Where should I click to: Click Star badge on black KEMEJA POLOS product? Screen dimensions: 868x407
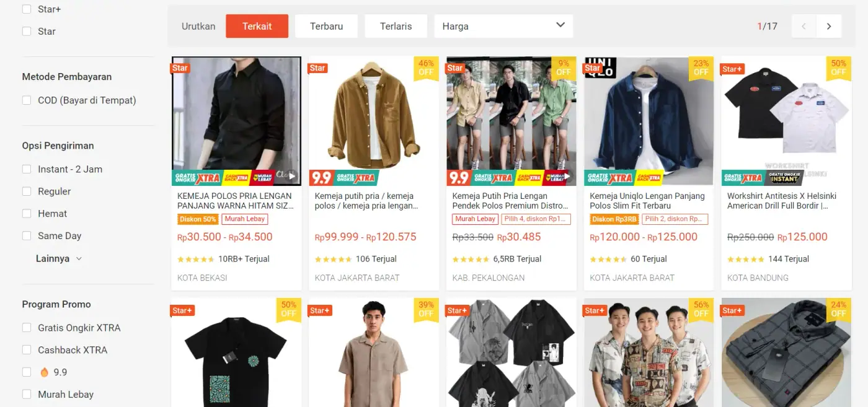coord(180,68)
